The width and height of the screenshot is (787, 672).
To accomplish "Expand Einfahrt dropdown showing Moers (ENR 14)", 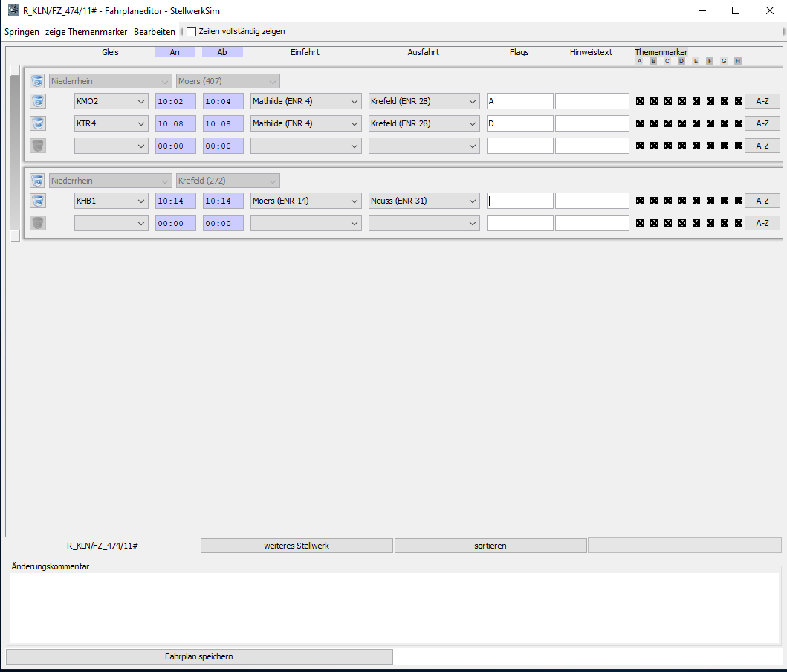I will pos(305,201).
